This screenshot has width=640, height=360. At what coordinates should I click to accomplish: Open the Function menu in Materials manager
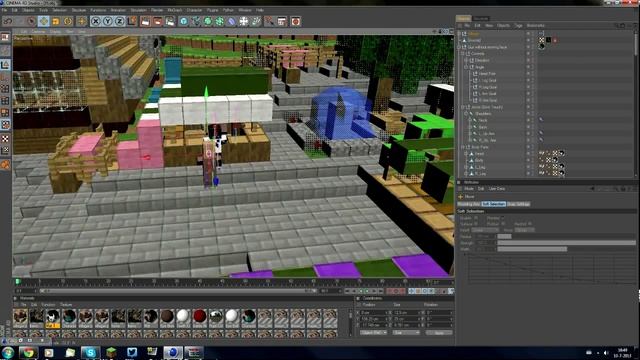coord(48,305)
